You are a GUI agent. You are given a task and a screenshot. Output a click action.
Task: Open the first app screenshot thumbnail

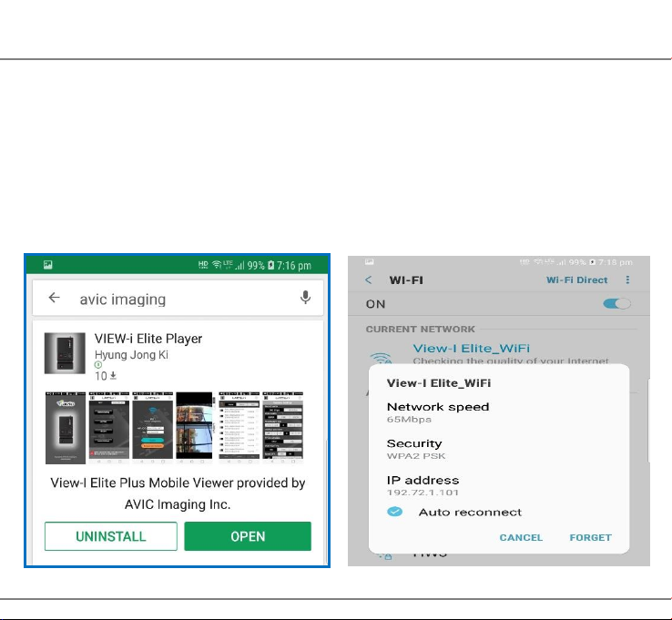[65, 427]
